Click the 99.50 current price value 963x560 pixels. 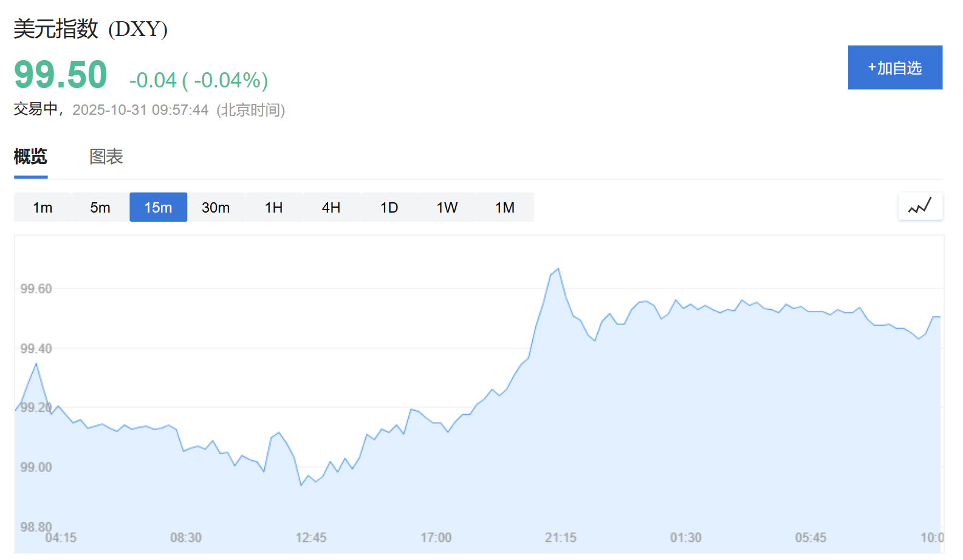(61, 75)
